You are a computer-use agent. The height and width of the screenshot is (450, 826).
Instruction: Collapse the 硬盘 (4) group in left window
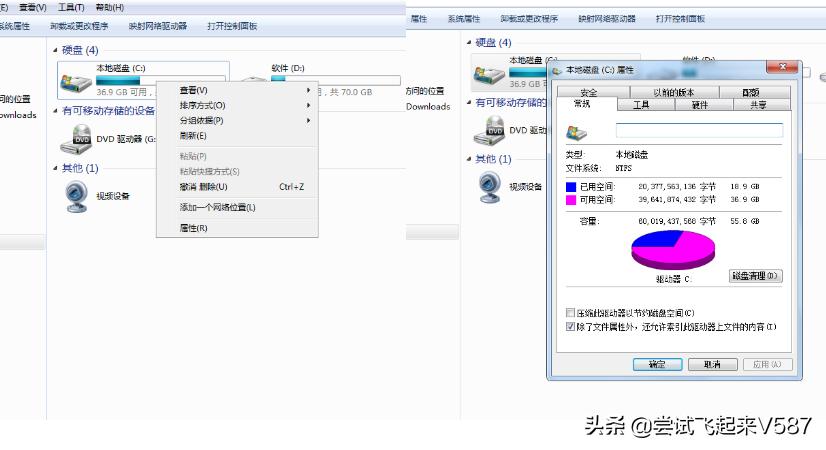click(x=55, y=50)
